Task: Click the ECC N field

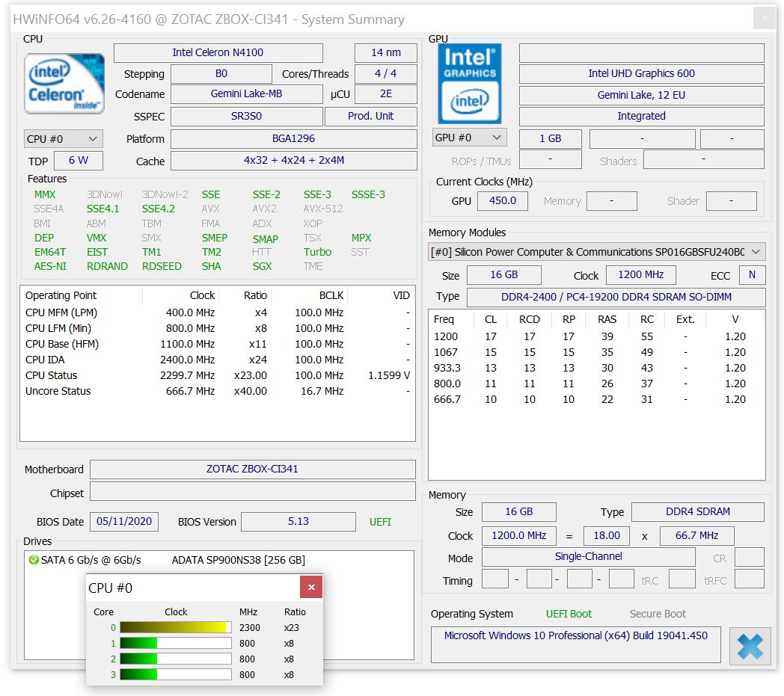Action: point(752,275)
